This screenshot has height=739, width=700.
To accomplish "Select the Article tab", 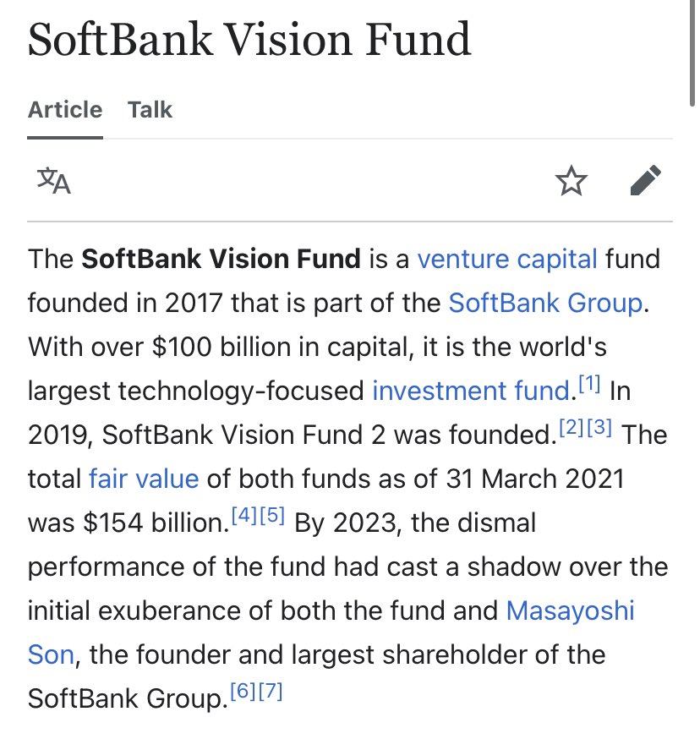I will [65, 110].
